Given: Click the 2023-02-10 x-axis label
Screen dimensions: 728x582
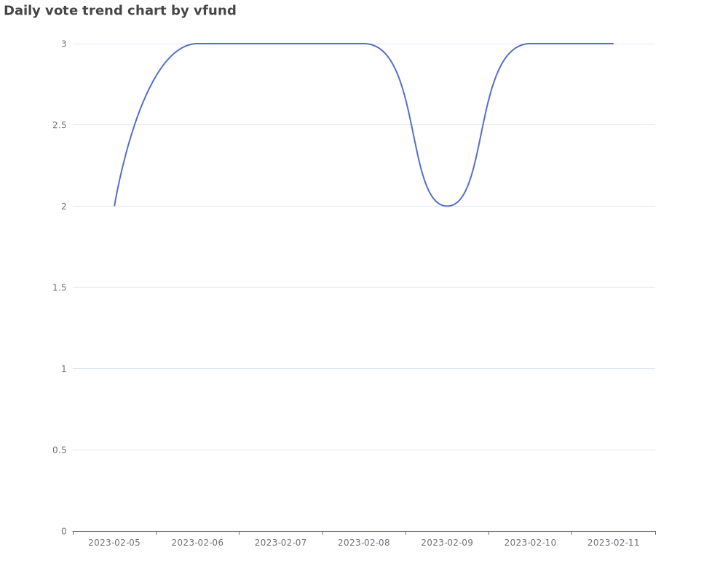Looking at the screenshot, I should (x=530, y=543).
